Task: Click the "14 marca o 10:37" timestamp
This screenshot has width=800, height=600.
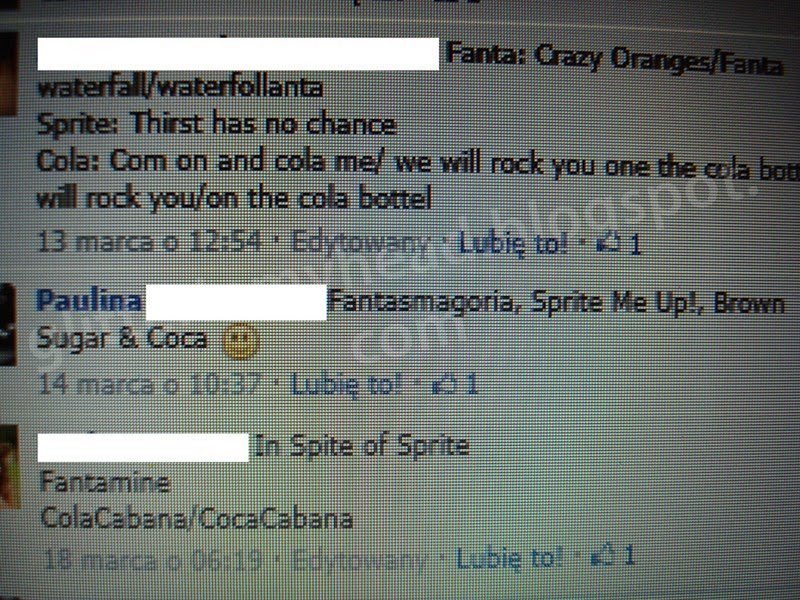Action: tap(151, 384)
